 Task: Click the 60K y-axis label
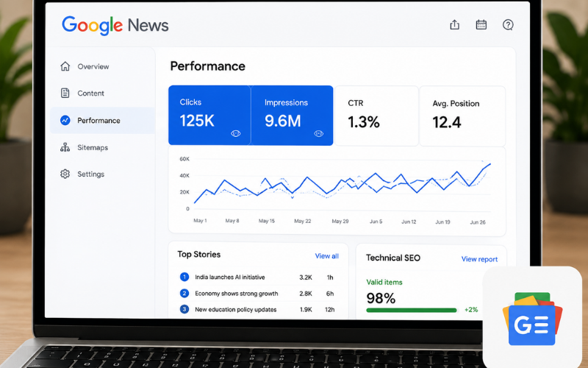[184, 159]
